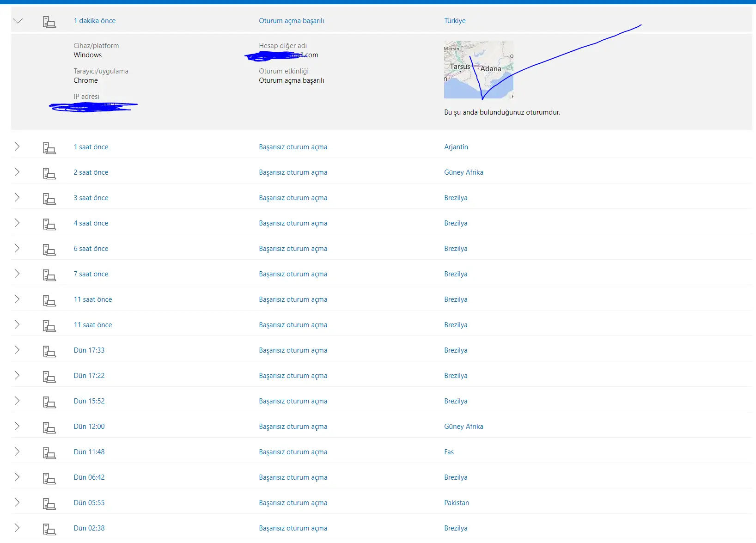Expand the 2 saat önce Güney Afrika entry
The height and width of the screenshot is (543, 756).
[x=17, y=172]
